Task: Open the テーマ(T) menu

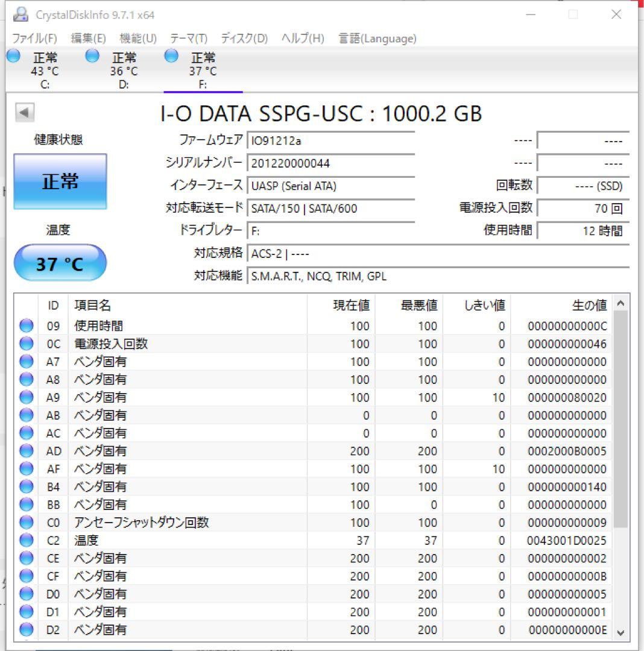Action: pyautogui.click(x=189, y=38)
